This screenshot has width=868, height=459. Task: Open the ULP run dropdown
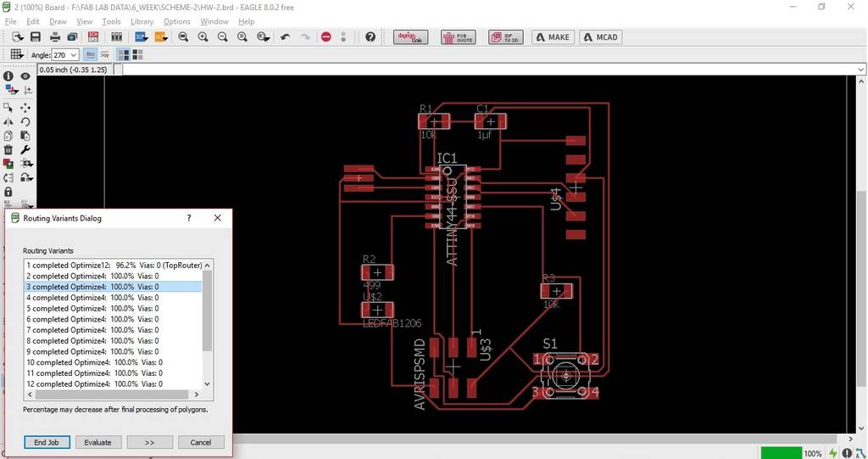tap(160, 37)
